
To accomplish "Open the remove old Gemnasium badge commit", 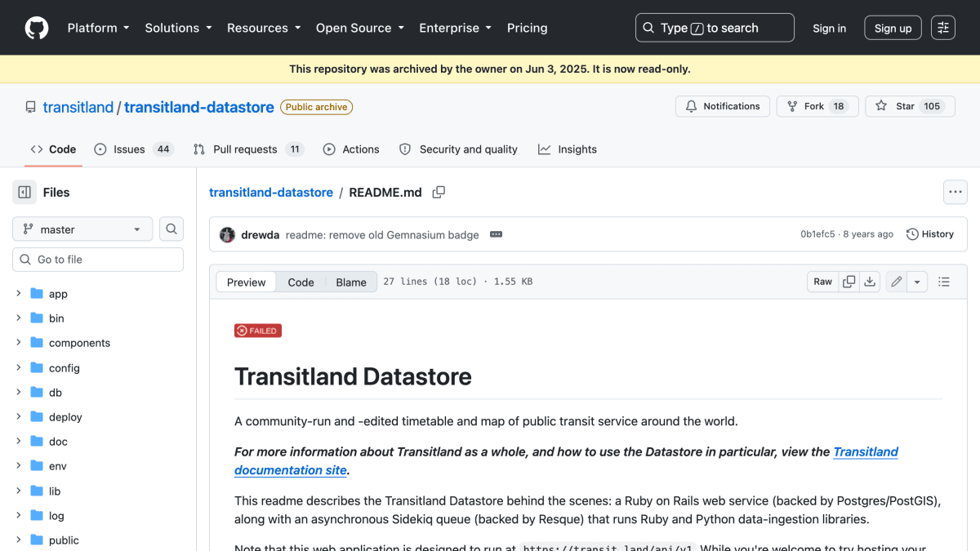I will 382,234.
